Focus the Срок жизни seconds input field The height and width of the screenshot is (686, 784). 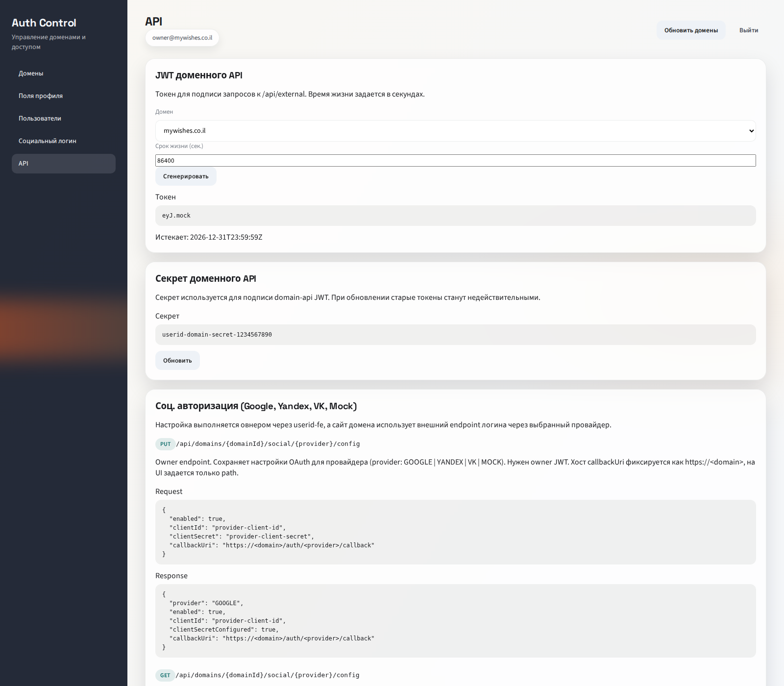click(x=455, y=161)
